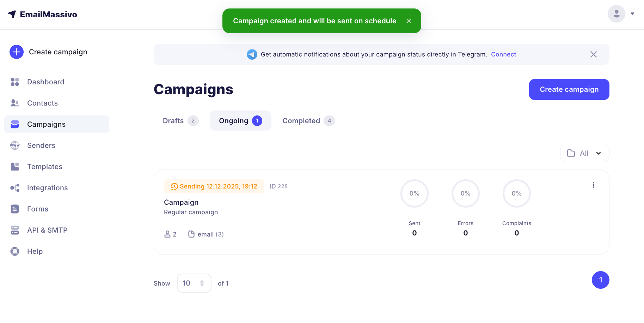Viewport: 644px width, 323px height.
Task: Click the Forms document icon
Action: click(x=15, y=209)
